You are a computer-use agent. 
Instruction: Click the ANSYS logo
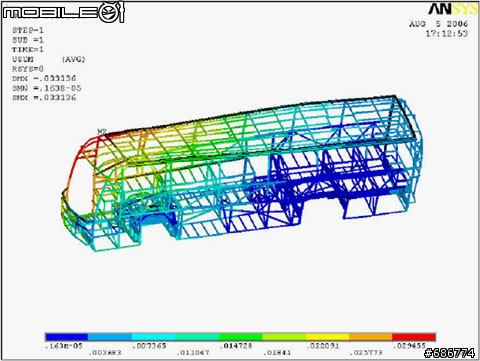[x=453, y=9]
